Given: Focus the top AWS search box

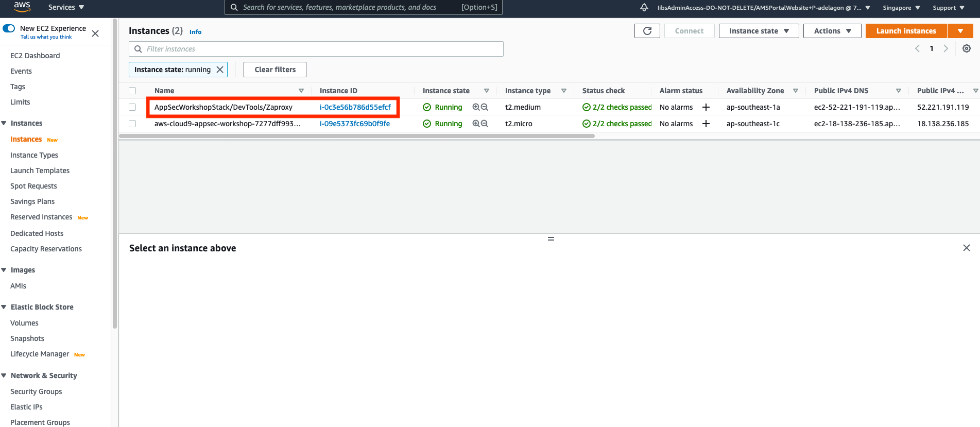Looking at the screenshot, I should tap(364, 7).
